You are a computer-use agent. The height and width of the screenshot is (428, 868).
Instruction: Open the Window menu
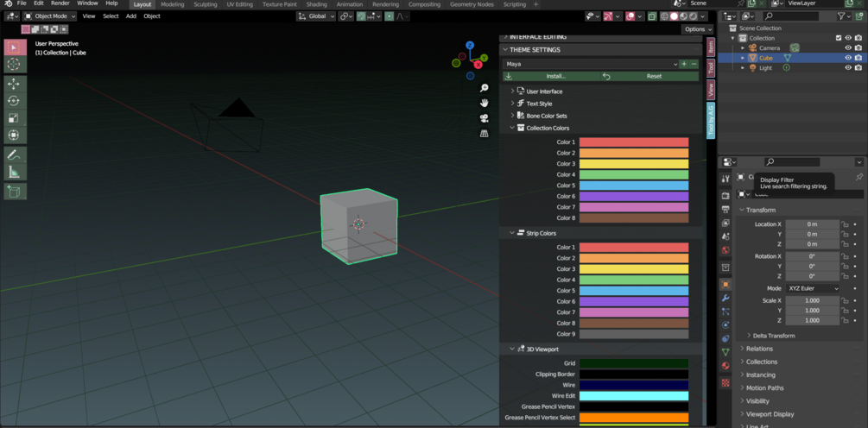87,3
